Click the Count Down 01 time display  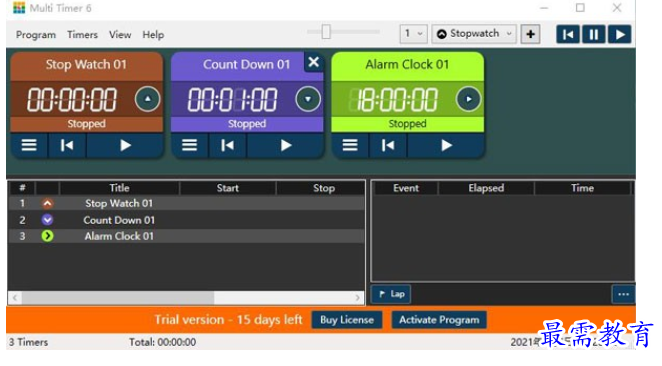point(232,100)
